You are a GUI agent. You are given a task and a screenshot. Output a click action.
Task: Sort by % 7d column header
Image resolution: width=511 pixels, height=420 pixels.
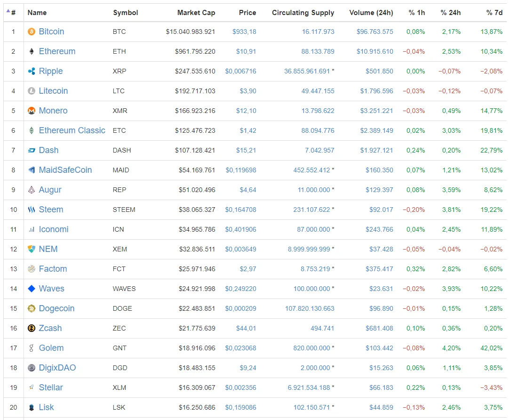(x=495, y=13)
